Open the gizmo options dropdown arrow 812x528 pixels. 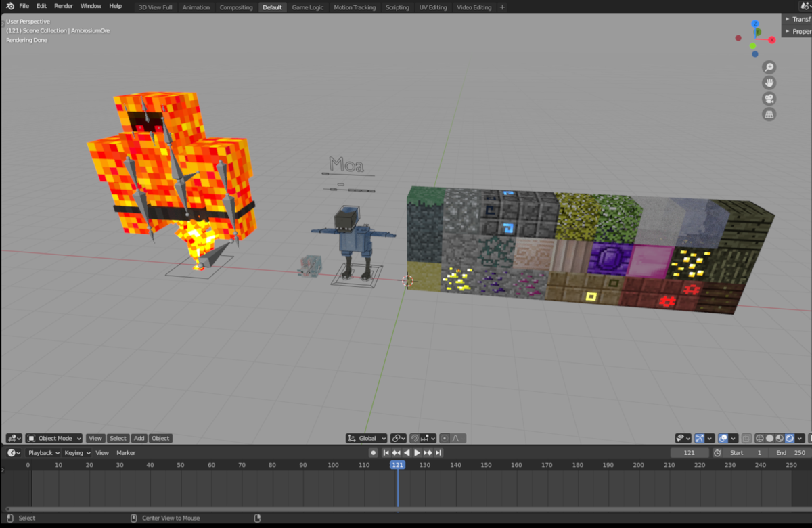click(710, 438)
